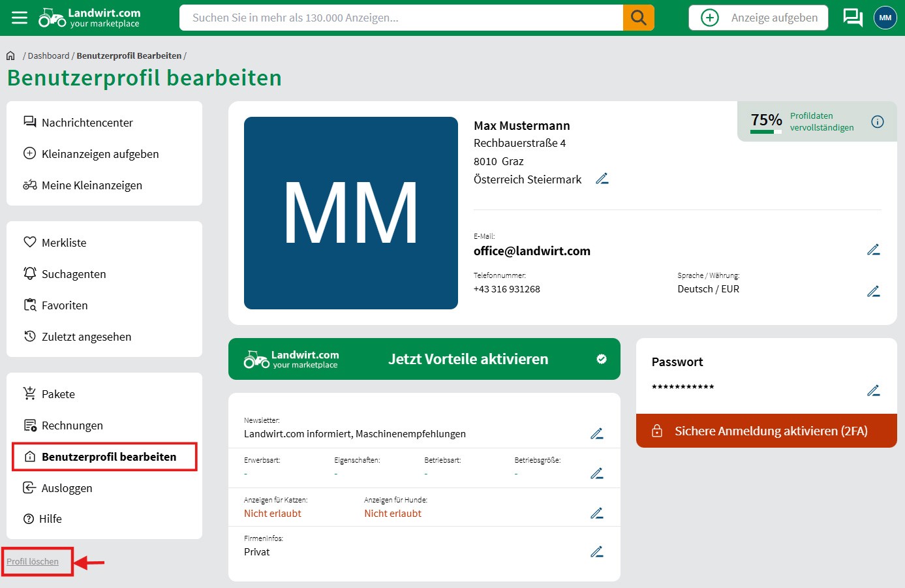Click the Profil löschen link
The height and width of the screenshot is (588, 905).
coord(33,562)
